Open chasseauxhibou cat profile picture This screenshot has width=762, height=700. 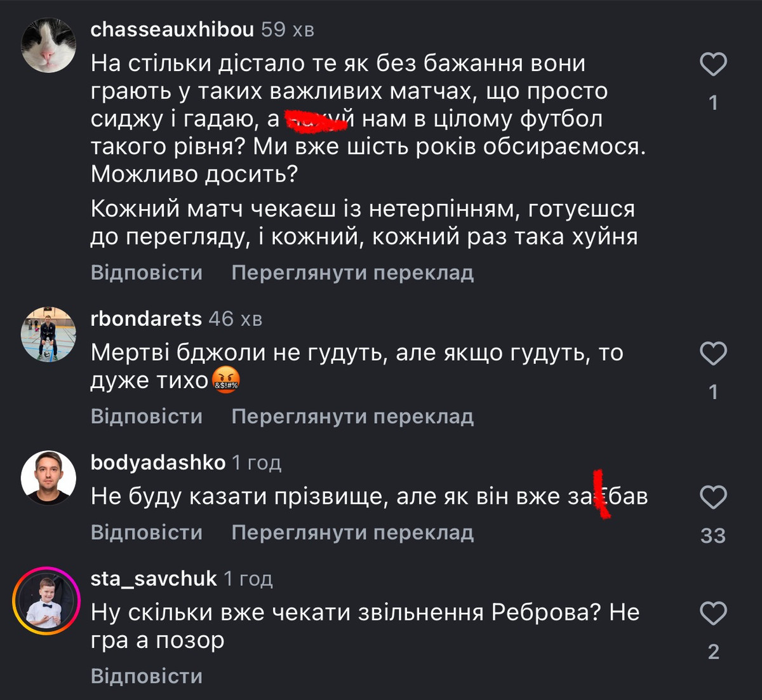click(49, 46)
